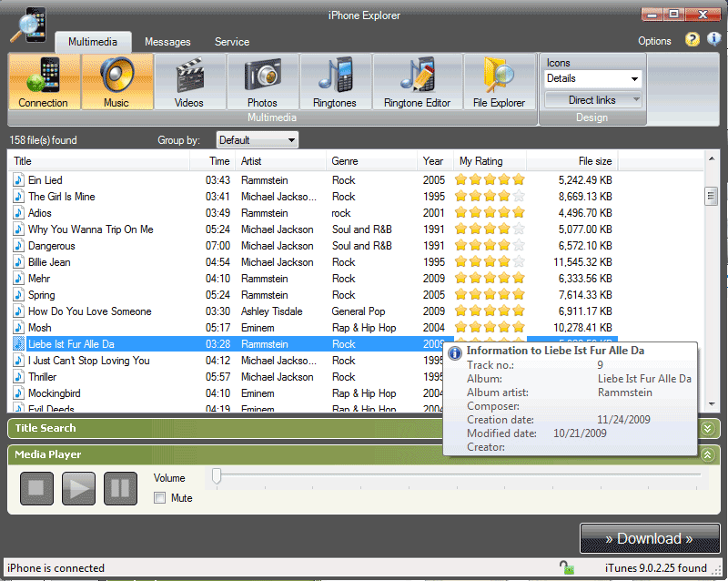Open the Group by Default dropdown

point(258,140)
